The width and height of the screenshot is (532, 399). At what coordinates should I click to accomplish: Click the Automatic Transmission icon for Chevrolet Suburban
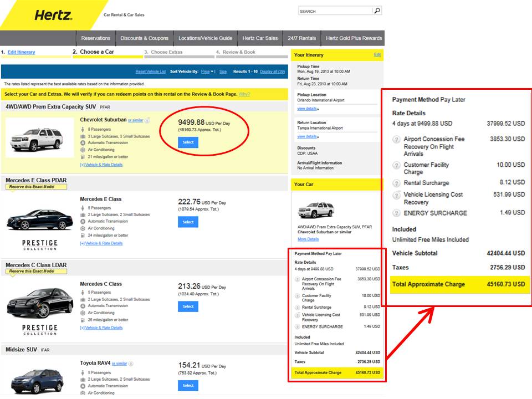click(83, 143)
